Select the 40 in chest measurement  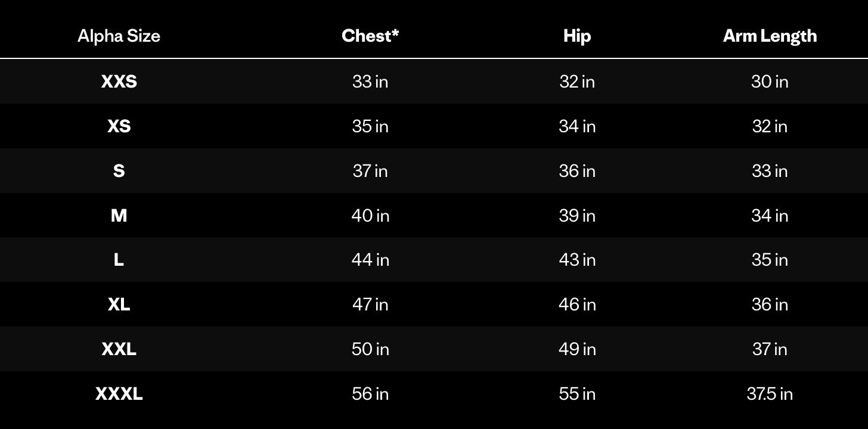pyautogui.click(x=370, y=215)
